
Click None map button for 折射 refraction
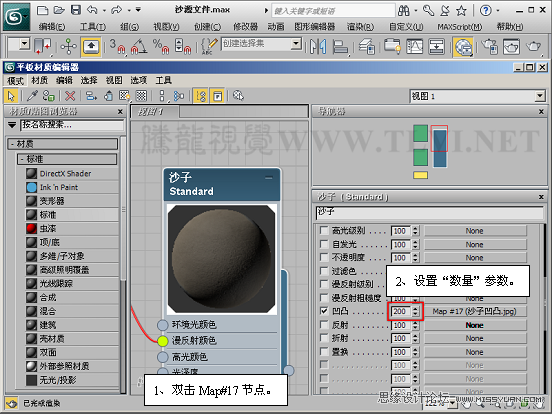click(475, 338)
